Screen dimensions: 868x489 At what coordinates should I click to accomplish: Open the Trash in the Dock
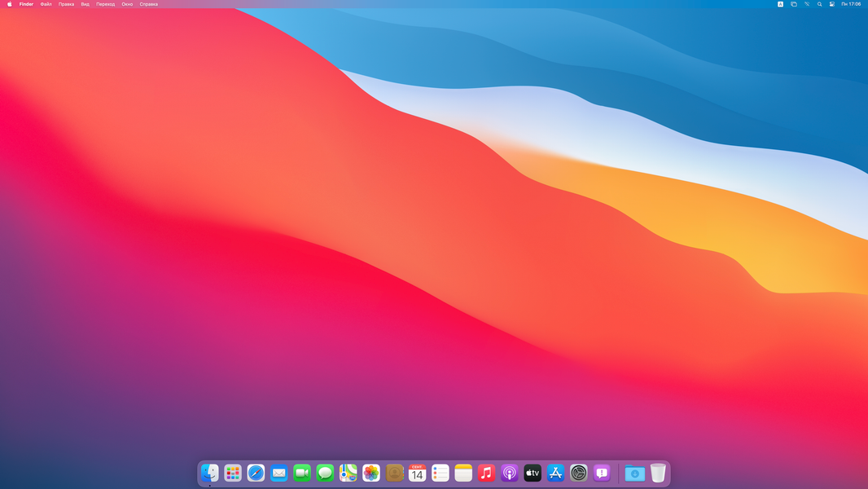[658, 473]
